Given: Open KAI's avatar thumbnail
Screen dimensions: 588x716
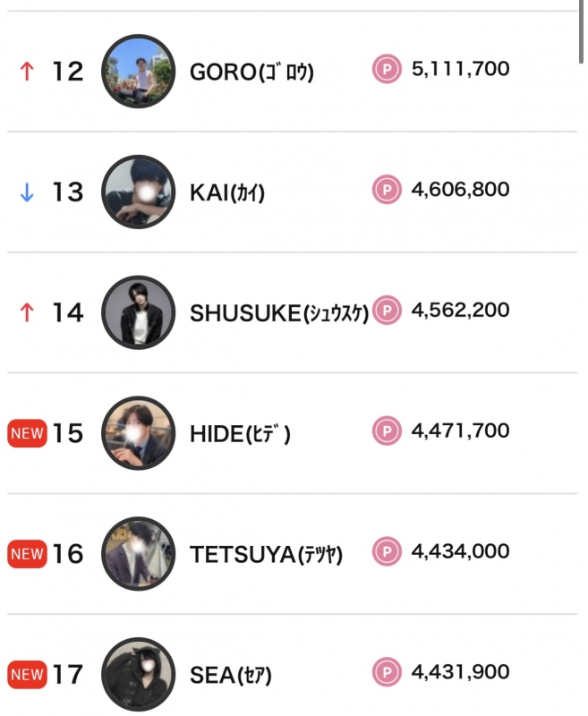Looking at the screenshot, I should (x=138, y=192).
